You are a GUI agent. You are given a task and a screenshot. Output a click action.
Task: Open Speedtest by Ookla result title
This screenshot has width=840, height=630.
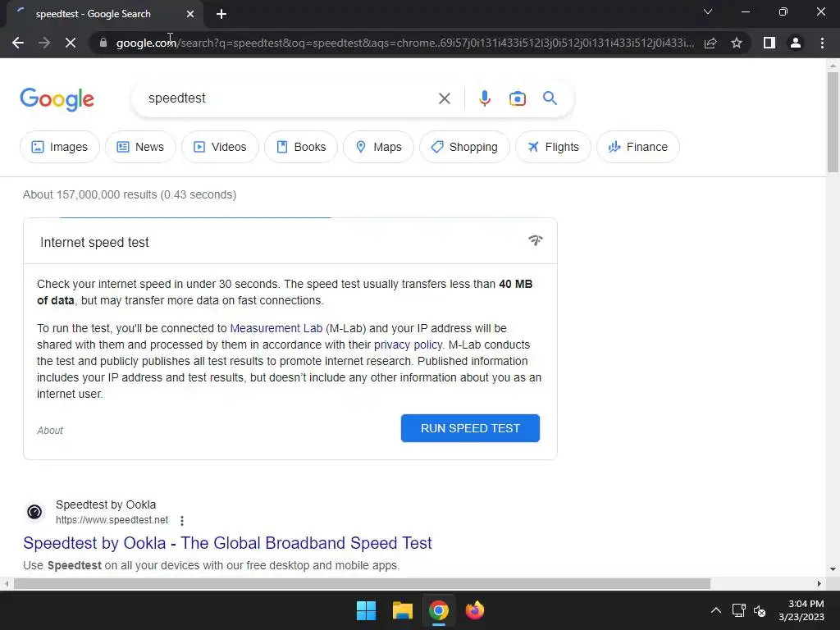tap(227, 543)
